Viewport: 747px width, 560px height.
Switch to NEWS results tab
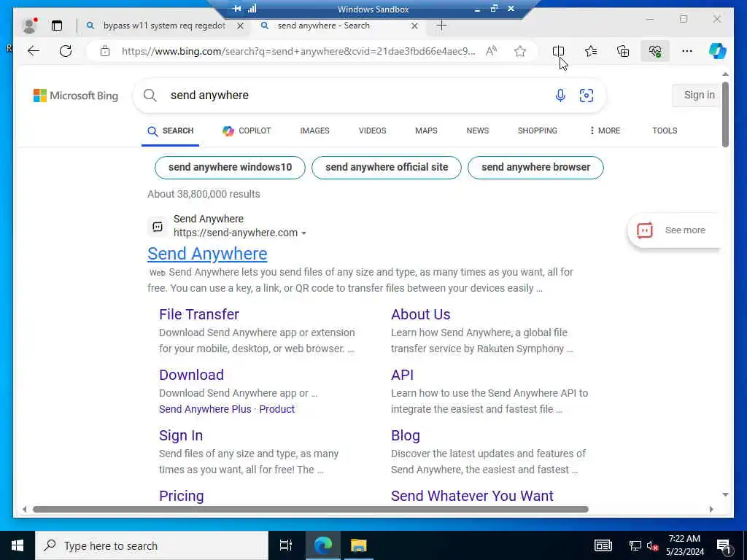[x=478, y=131]
